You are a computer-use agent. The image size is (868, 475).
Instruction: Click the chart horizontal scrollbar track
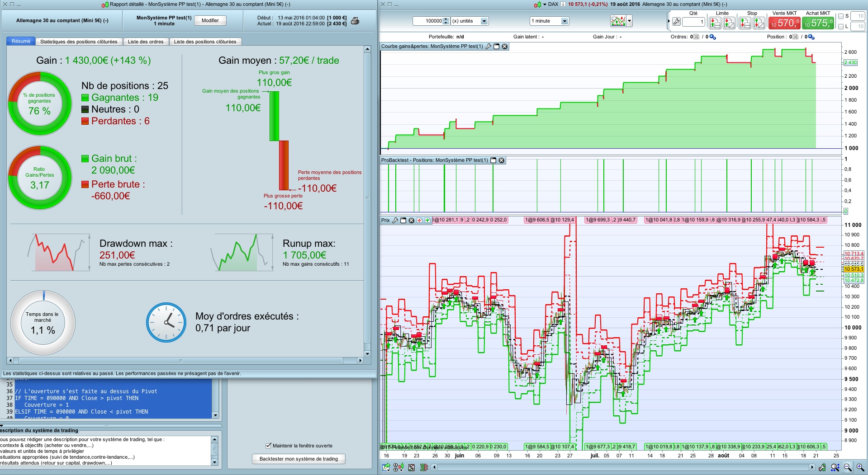623,467
